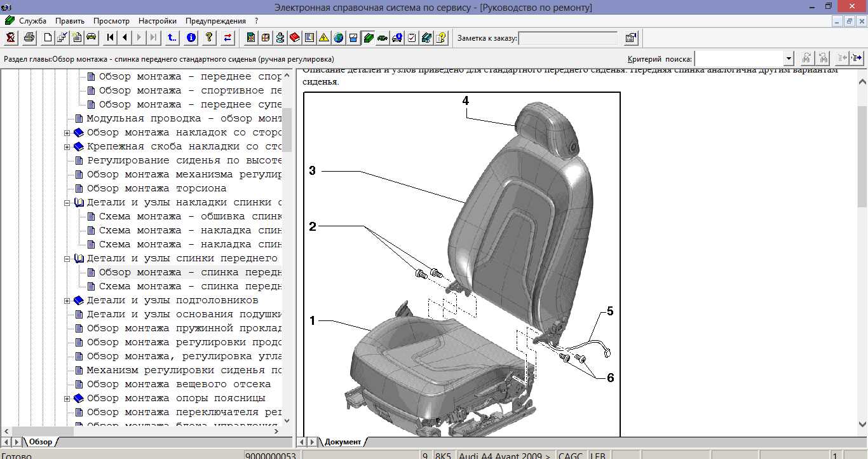This screenshot has width=868, height=459.
Task: Click the yellow car toolbar icon
Action: coord(92,38)
